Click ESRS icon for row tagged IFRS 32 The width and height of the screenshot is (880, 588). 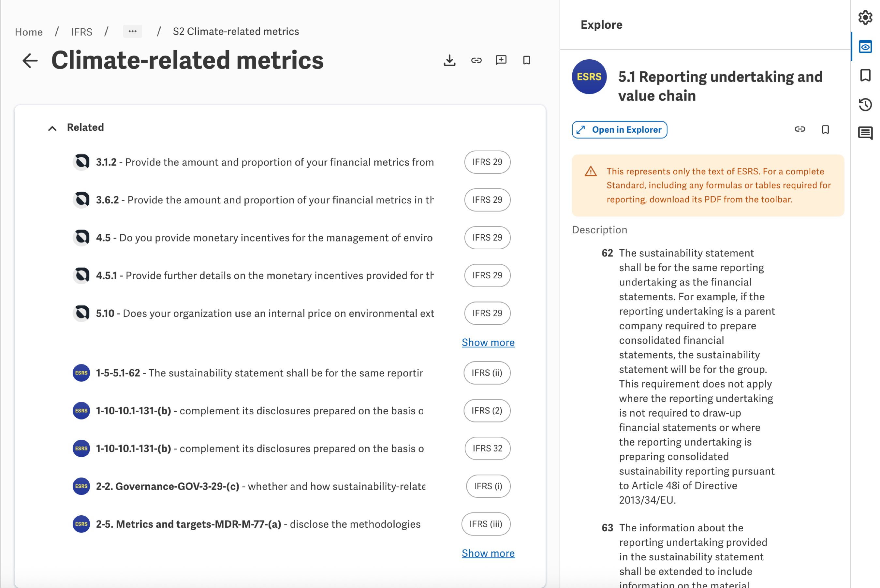[x=81, y=448]
